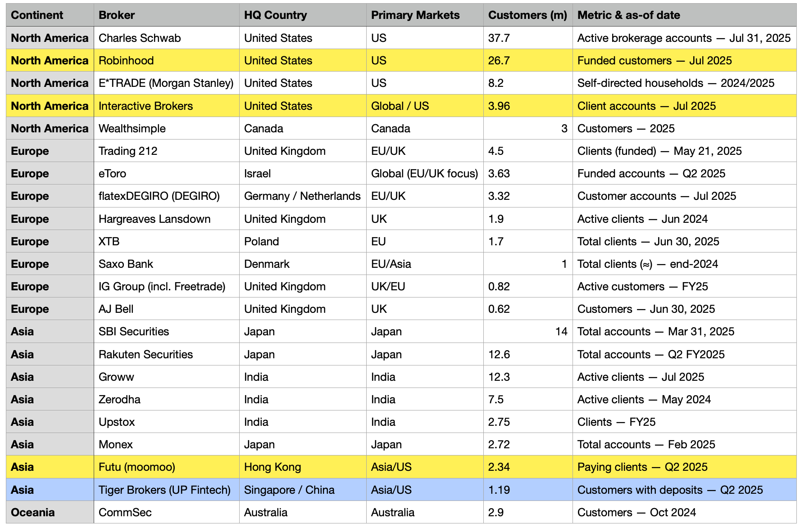
Task: Click the Global / US markets cell
Action: 425,106
